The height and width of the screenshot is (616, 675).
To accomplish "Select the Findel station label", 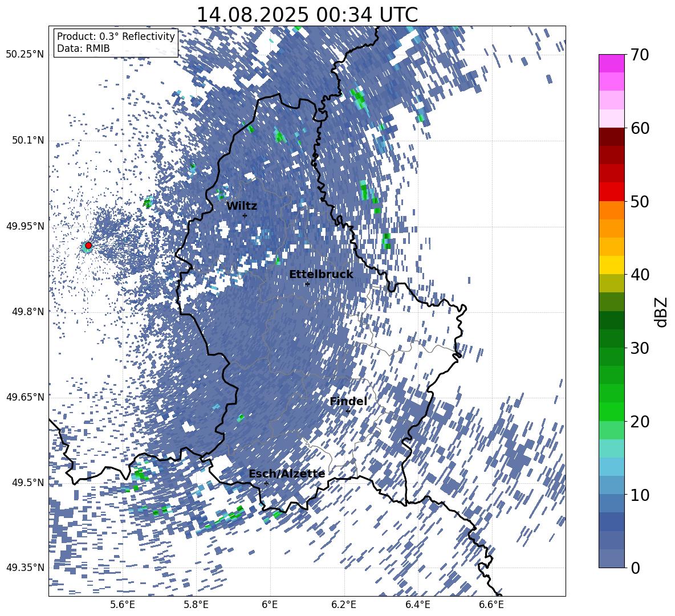I will [x=348, y=401].
